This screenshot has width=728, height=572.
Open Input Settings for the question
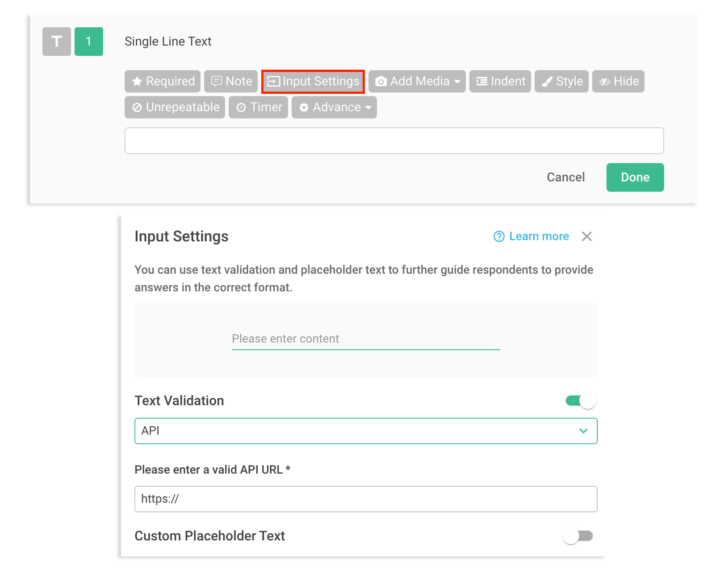313,81
